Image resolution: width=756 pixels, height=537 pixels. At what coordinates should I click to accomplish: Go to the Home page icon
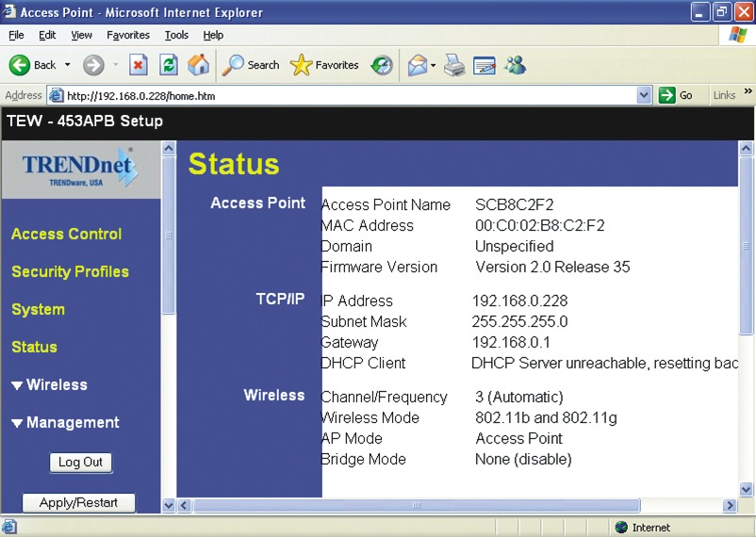199,65
